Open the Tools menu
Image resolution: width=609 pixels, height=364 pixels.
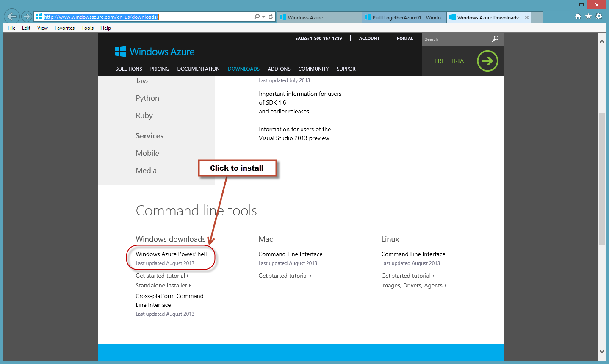pos(88,28)
